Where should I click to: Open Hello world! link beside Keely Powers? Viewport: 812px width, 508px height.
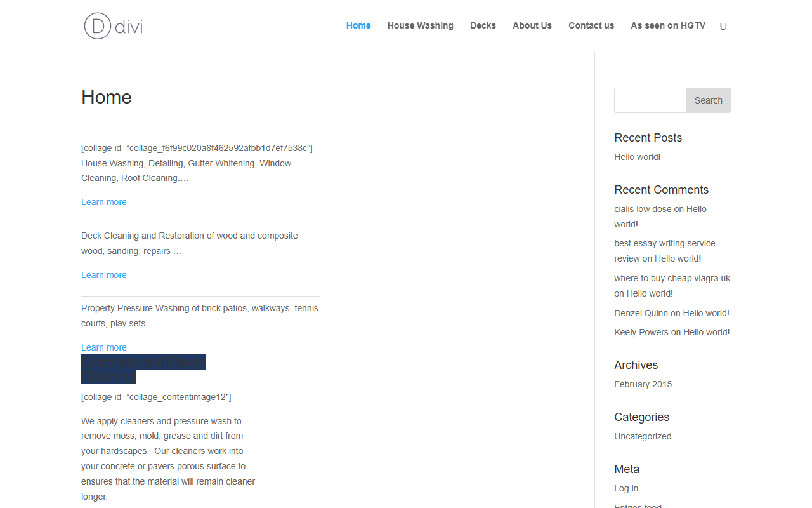pos(707,332)
